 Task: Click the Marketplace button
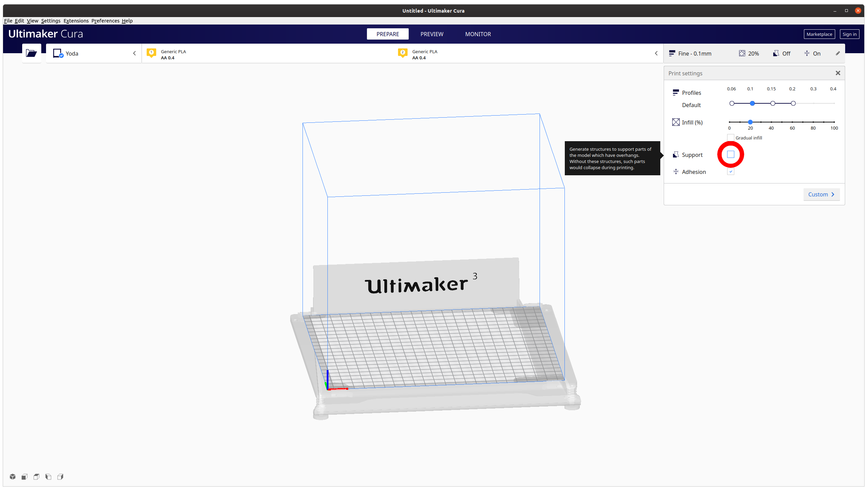pos(819,34)
